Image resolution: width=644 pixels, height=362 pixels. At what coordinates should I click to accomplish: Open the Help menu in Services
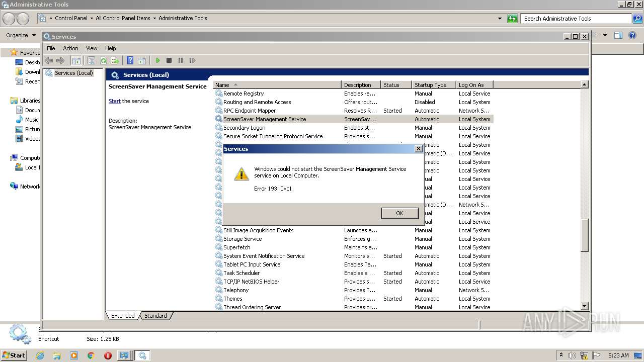click(x=110, y=48)
